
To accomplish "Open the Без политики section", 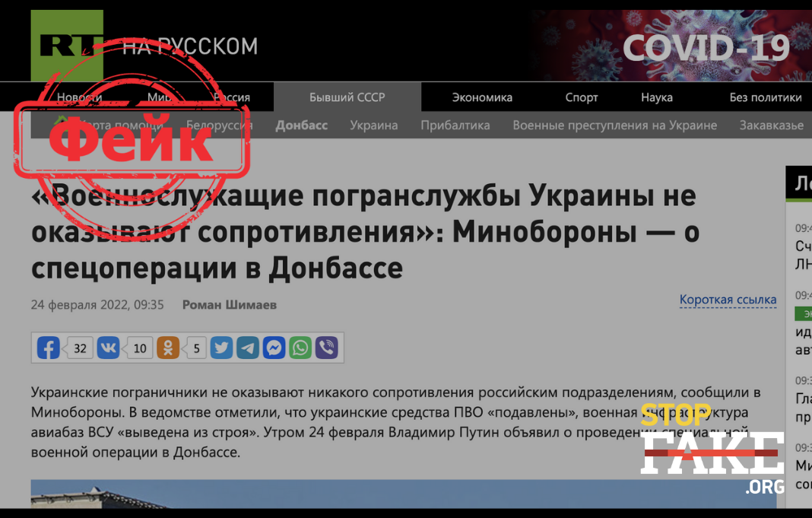I will (x=766, y=97).
